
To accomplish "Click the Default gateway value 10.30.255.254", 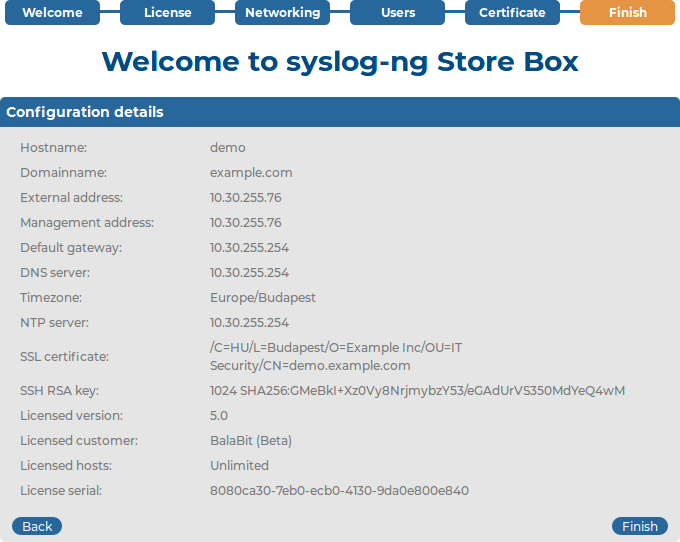I will coord(249,248).
